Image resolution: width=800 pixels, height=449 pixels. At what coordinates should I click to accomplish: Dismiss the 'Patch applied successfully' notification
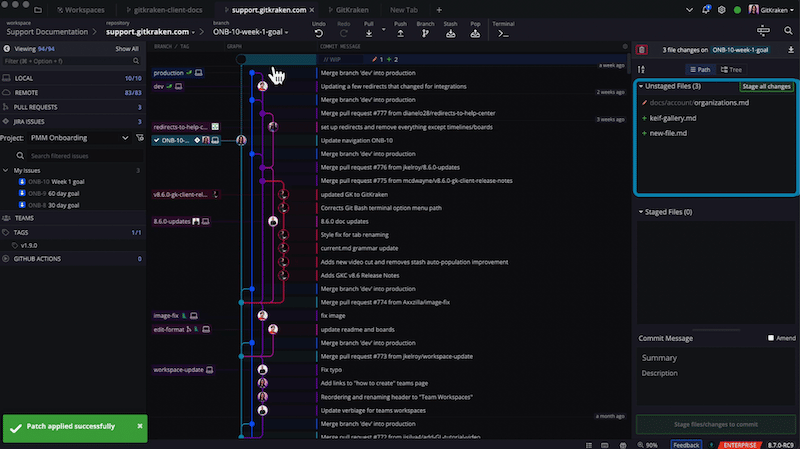click(x=140, y=426)
